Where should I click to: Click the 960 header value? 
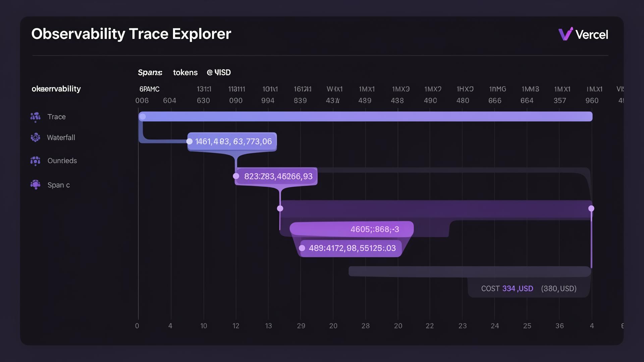(592, 101)
